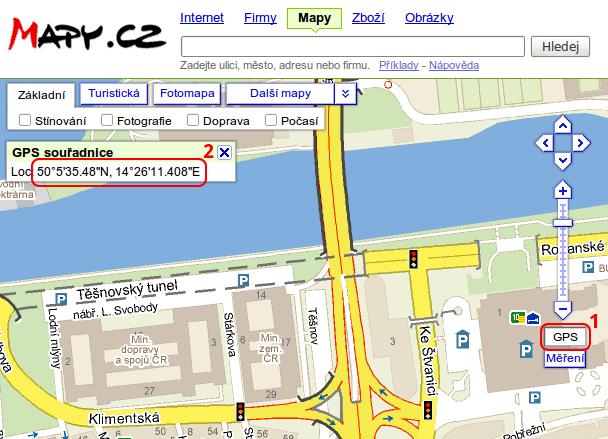The width and height of the screenshot is (608, 439).
Task: Pan the map up with the arrow
Action: tap(563, 126)
